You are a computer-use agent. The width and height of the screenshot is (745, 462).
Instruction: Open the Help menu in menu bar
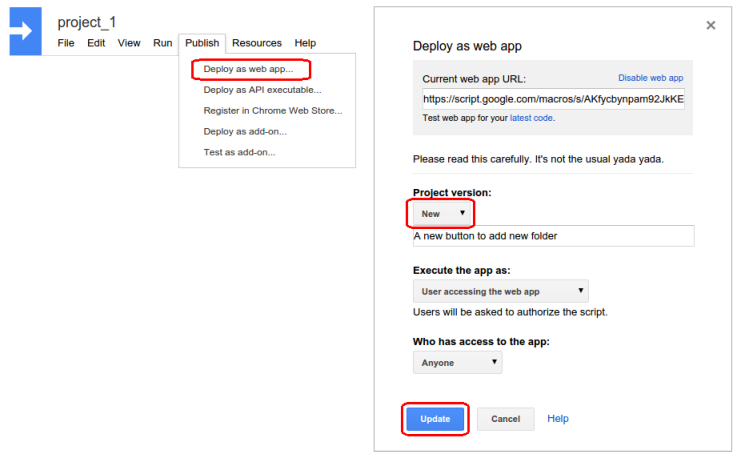tap(305, 43)
